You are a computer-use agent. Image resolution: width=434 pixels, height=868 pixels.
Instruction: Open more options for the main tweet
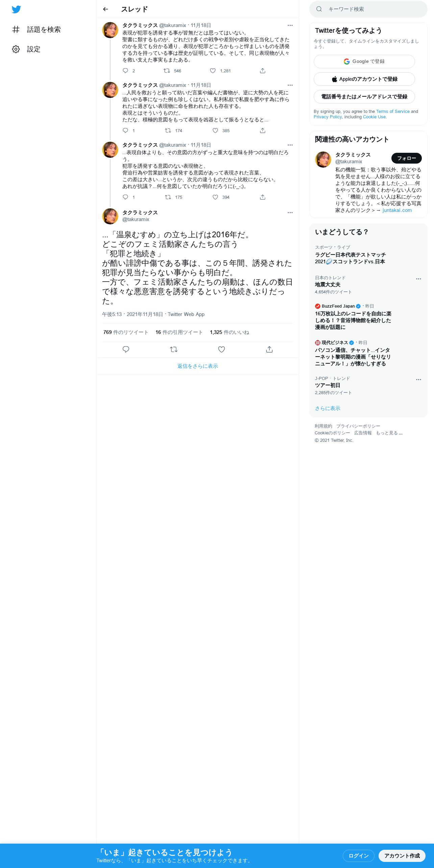pos(290,213)
